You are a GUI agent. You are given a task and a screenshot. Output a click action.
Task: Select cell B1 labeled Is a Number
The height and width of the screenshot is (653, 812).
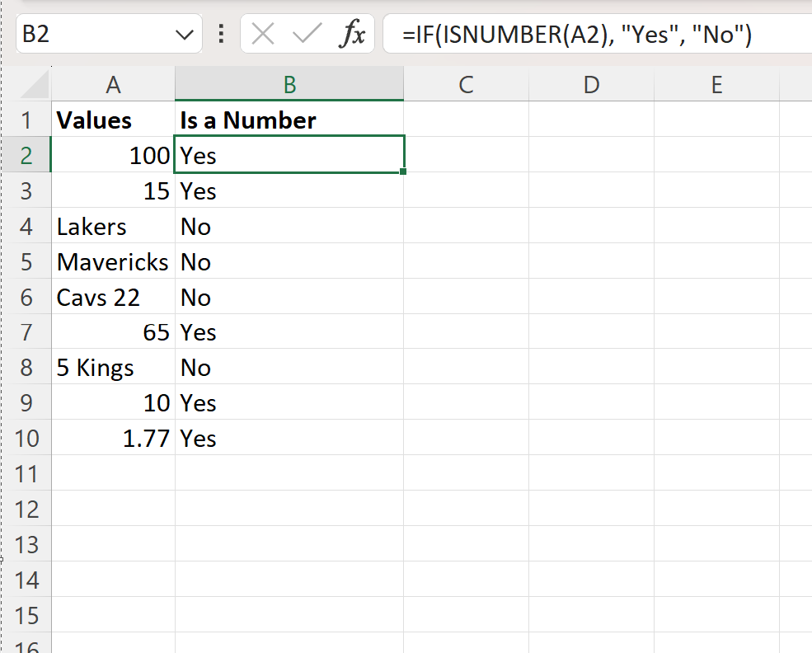pos(289,120)
